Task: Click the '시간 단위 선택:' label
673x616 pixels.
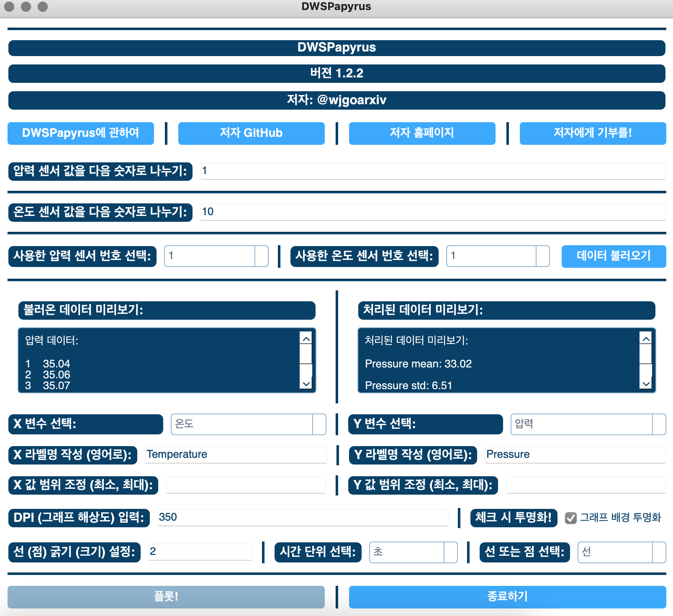Action: (x=318, y=552)
